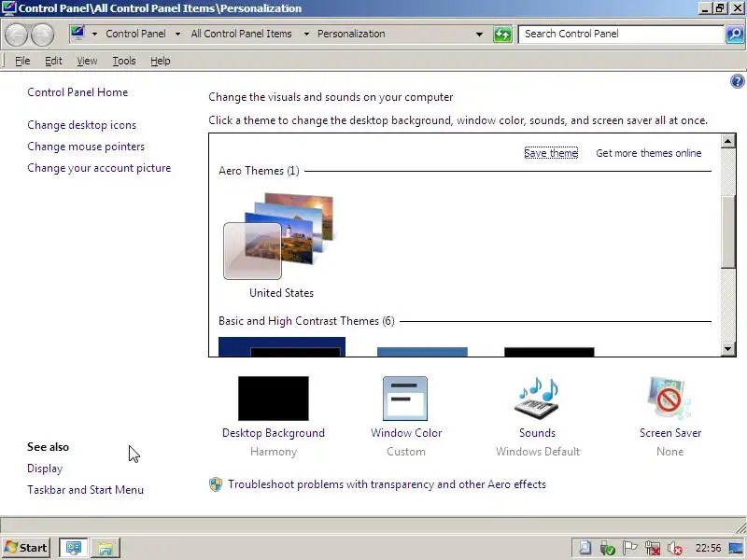Image resolution: width=747 pixels, height=560 pixels.
Task: Open the Edit menu
Action: tap(53, 61)
